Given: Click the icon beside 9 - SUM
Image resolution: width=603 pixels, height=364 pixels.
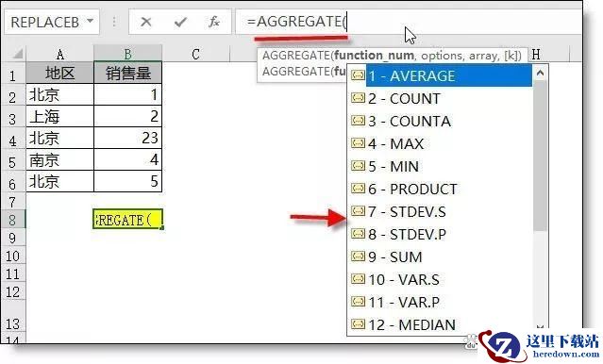Looking at the screenshot, I should (358, 256).
